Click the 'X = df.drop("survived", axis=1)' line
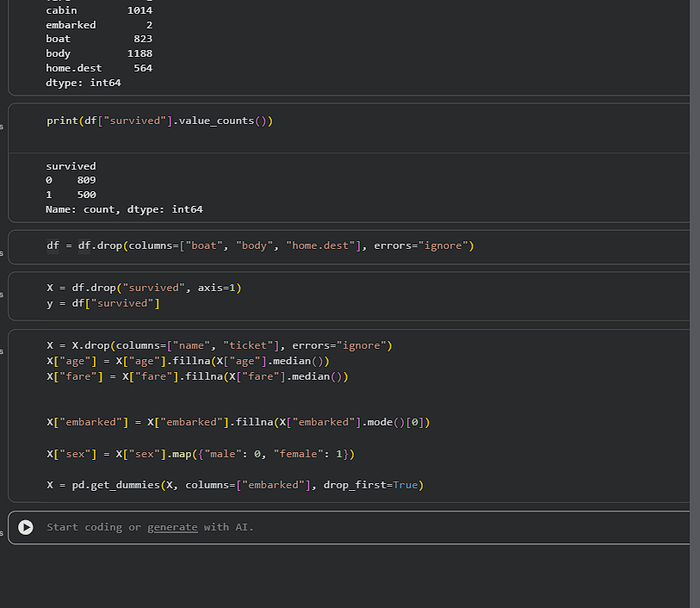700x608 pixels. (x=144, y=288)
